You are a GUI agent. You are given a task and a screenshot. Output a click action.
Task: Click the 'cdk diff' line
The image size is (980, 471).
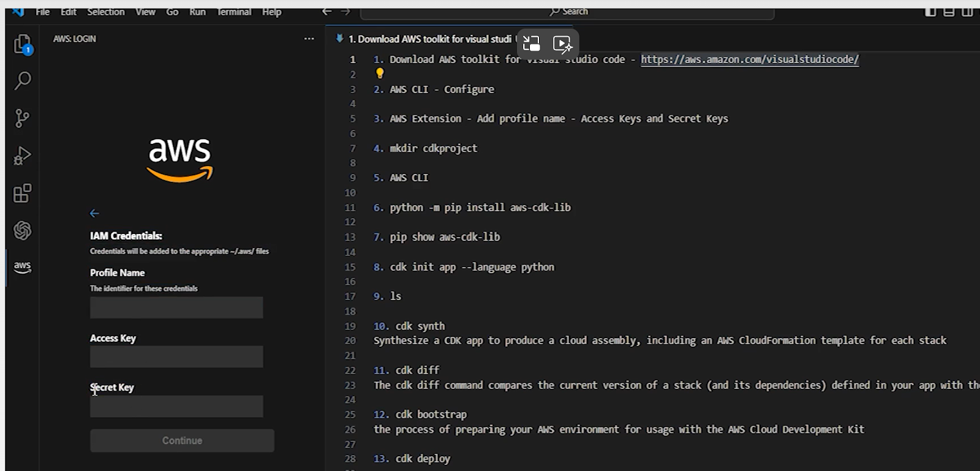pyautogui.click(x=407, y=370)
